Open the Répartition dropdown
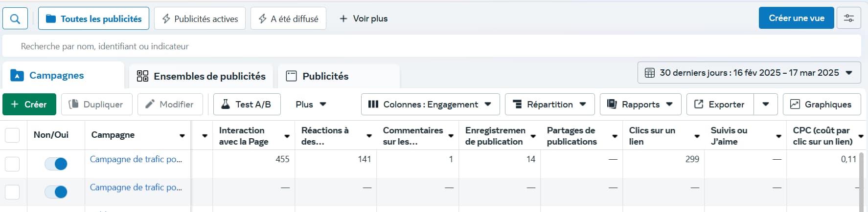 [x=549, y=105]
